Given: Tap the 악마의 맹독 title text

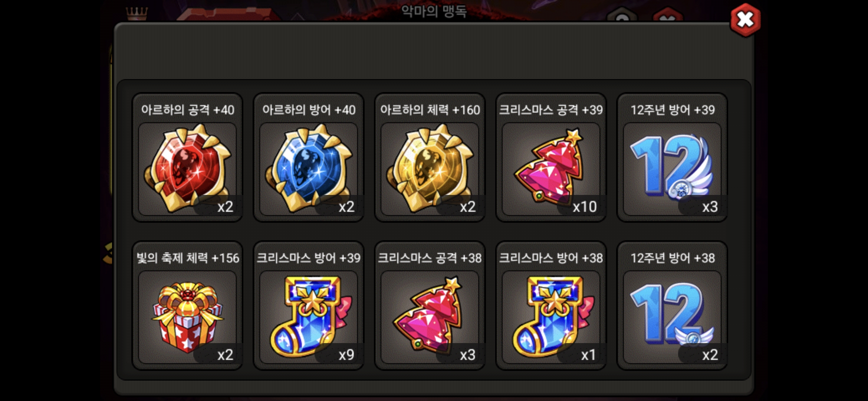Looking at the screenshot, I should [x=434, y=11].
